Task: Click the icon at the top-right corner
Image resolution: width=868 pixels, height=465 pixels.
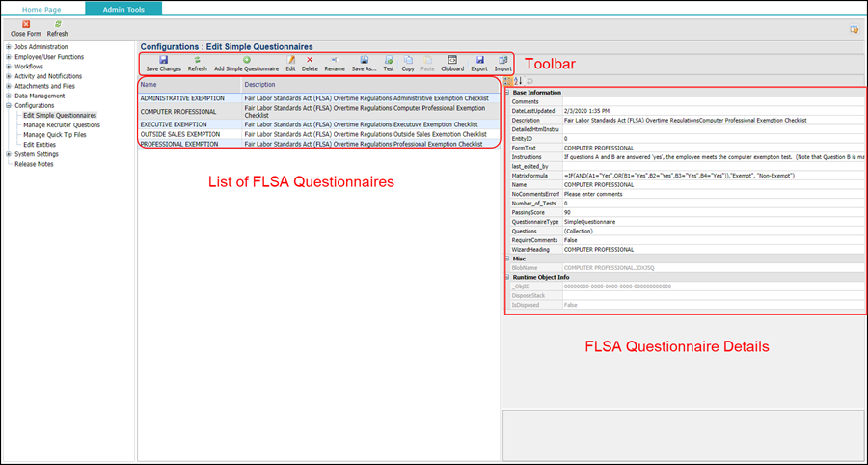Action: pos(854,29)
